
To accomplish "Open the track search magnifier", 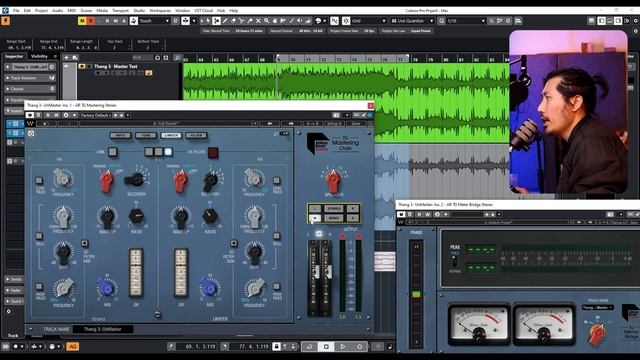I will [x=178, y=58].
